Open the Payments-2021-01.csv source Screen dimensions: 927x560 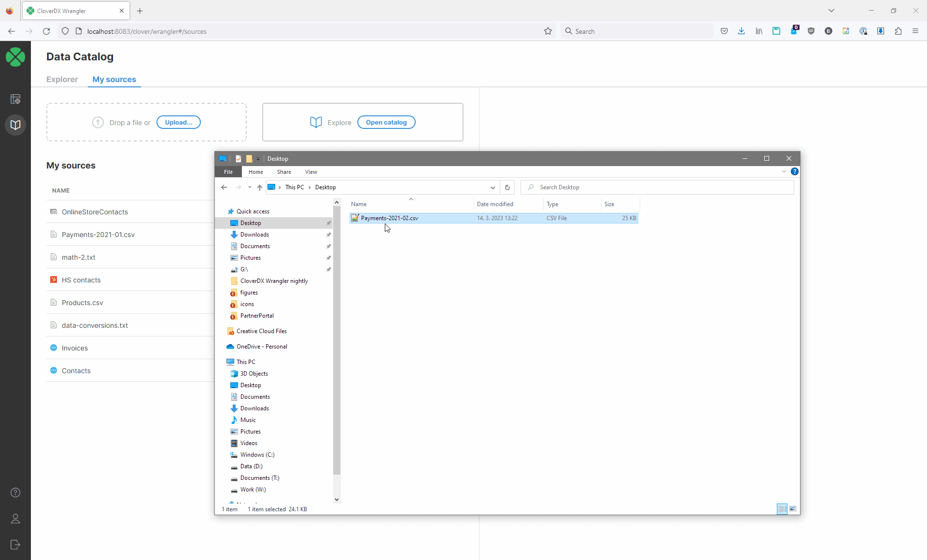click(x=98, y=235)
